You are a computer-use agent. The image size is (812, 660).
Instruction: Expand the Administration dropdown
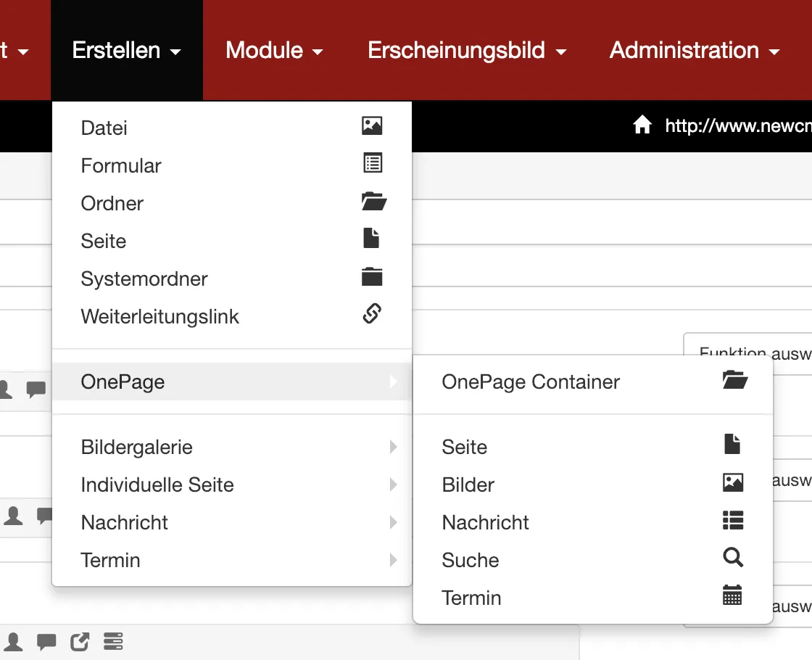point(694,50)
